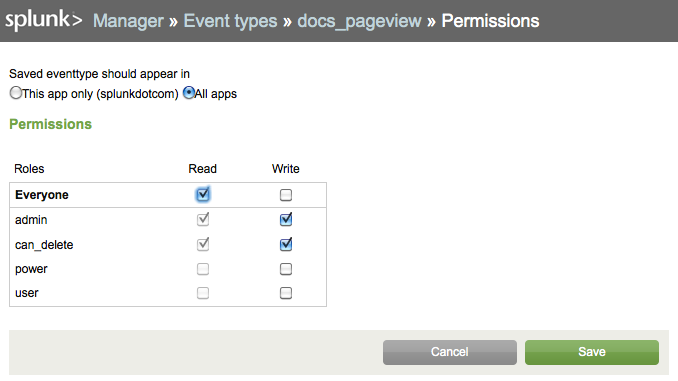Click the Cancel button
The height and width of the screenshot is (381, 678).
tap(450, 352)
